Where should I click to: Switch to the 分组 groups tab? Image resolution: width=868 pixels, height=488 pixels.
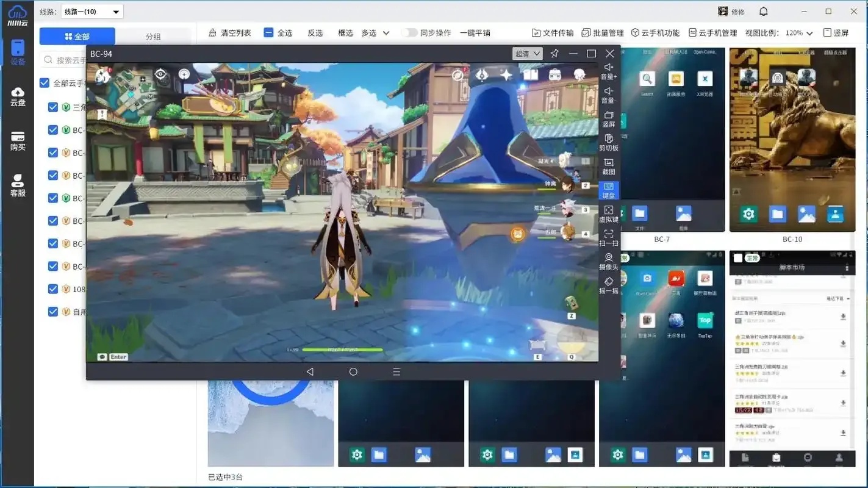click(153, 37)
